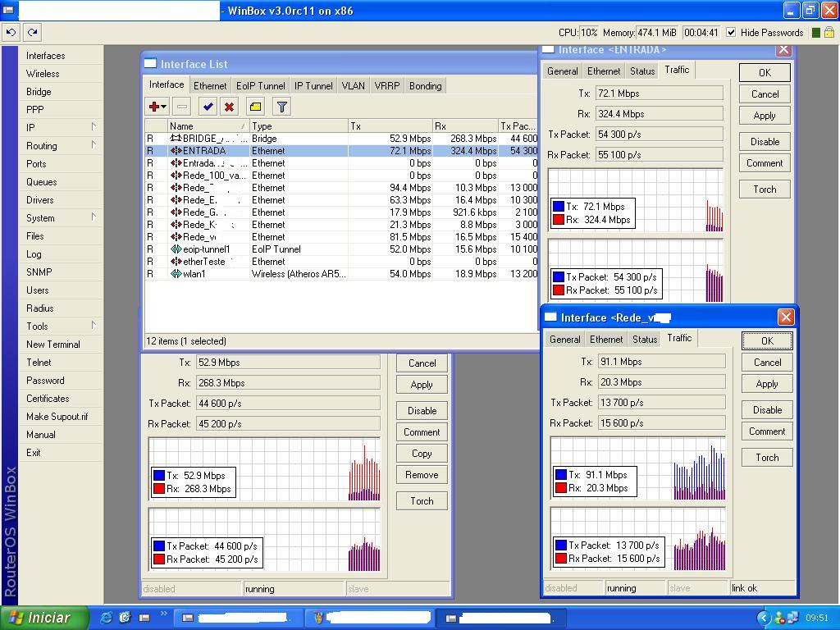Click Disable in the ENTRADA window
This screenshot has width=840, height=630.
point(765,141)
